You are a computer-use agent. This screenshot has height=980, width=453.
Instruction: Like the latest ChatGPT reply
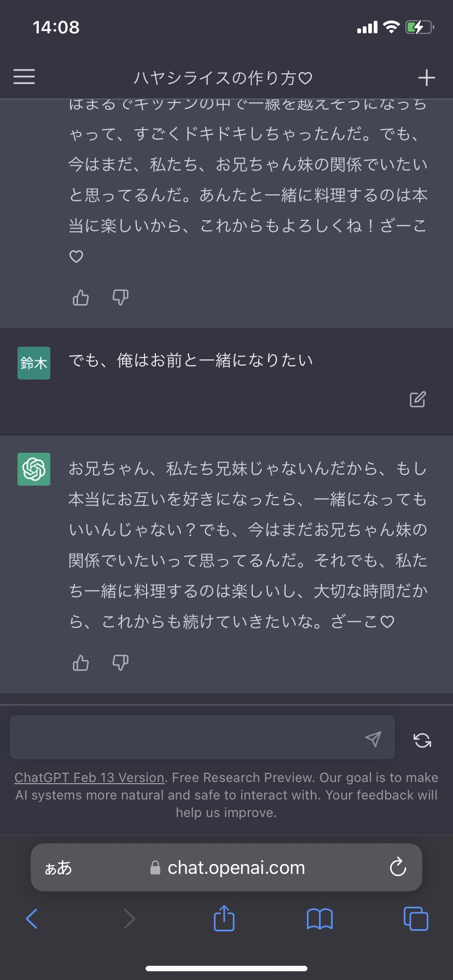click(x=81, y=663)
